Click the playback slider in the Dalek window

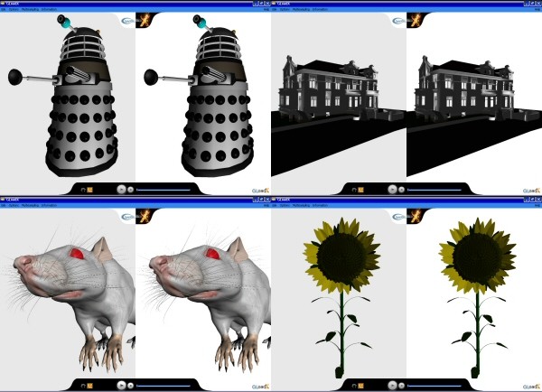point(163,190)
